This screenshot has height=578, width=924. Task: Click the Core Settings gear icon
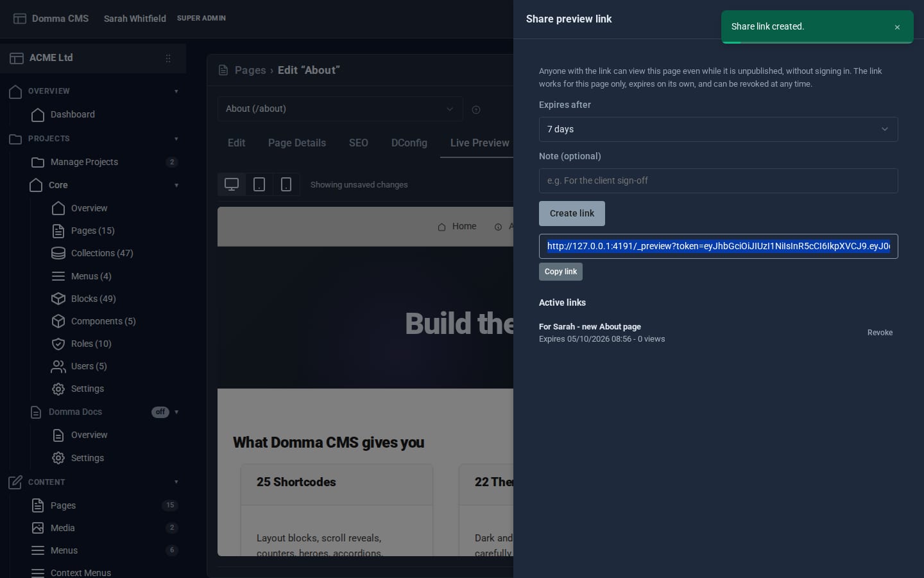coord(58,389)
